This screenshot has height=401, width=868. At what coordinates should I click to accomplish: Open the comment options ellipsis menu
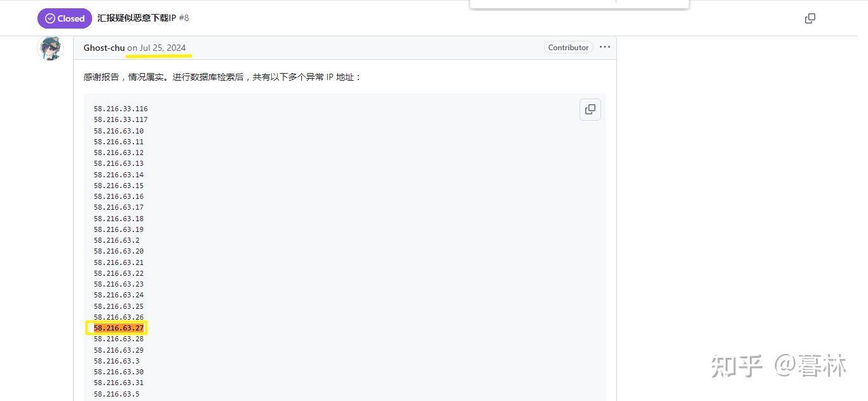coord(605,47)
